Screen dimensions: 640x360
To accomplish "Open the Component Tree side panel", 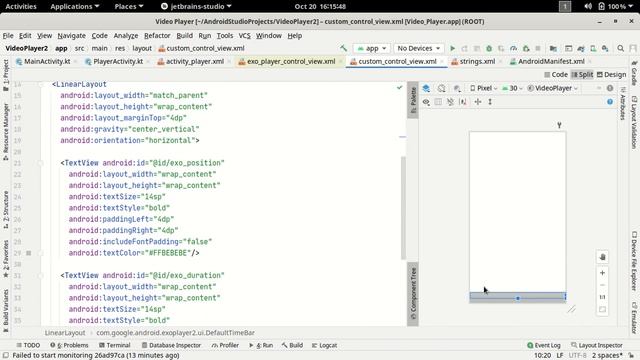I will pos(413,293).
